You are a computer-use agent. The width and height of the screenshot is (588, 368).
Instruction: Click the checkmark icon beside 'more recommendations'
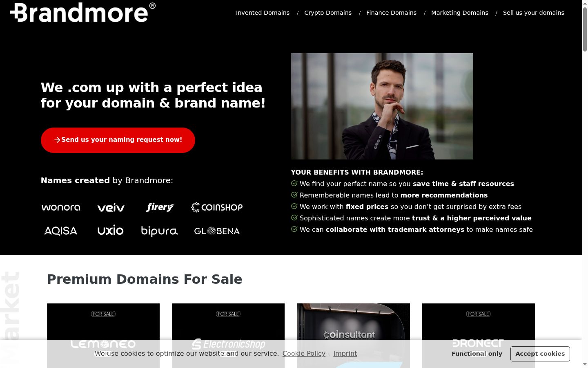pyautogui.click(x=294, y=195)
